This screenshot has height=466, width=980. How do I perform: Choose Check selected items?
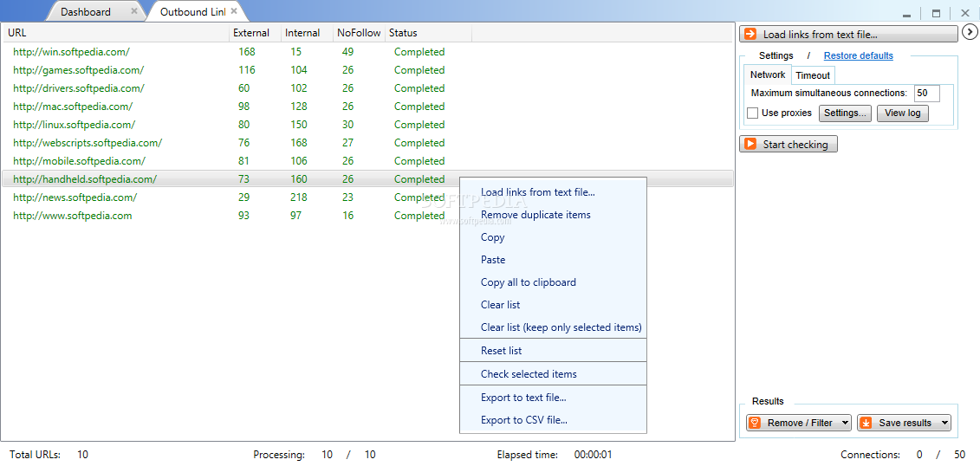point(553,374)
